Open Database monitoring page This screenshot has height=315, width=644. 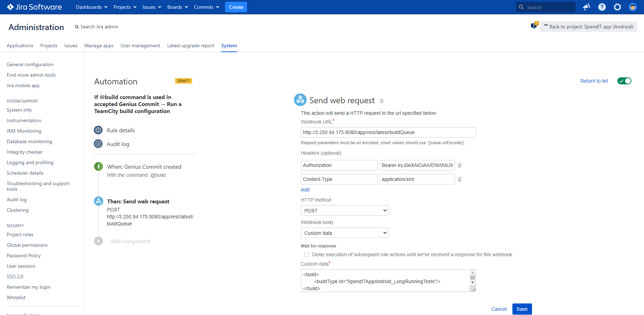point(29,141)
